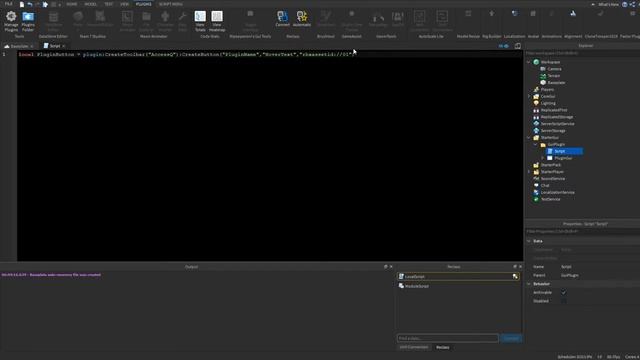Open the Plugins Folder icon
Image resolution: width=640 pixels, height=360 pixels.
pos(28,17)
